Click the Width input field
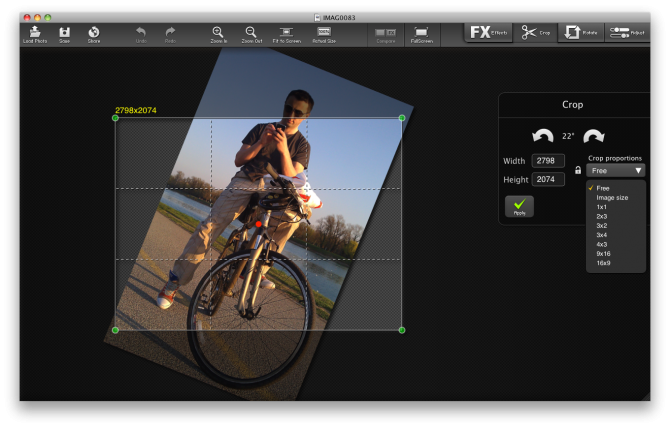The image size is (670, 428). 548,160
